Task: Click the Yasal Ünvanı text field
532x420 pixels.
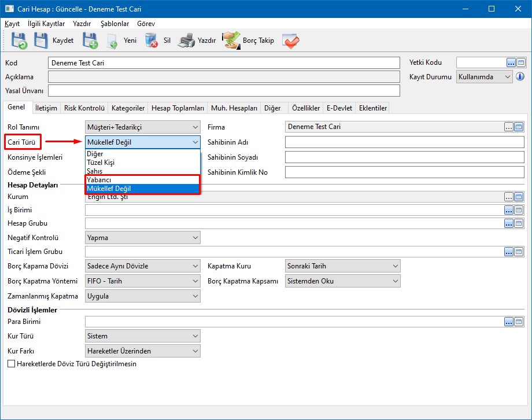Action: [224, 91]
